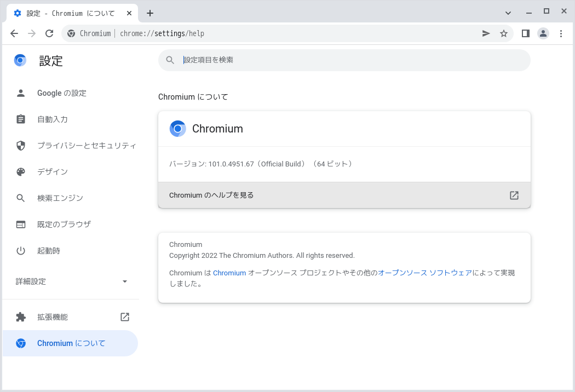Minimize the Chromium window
This screenshot has height=392, width=575.
529,13
